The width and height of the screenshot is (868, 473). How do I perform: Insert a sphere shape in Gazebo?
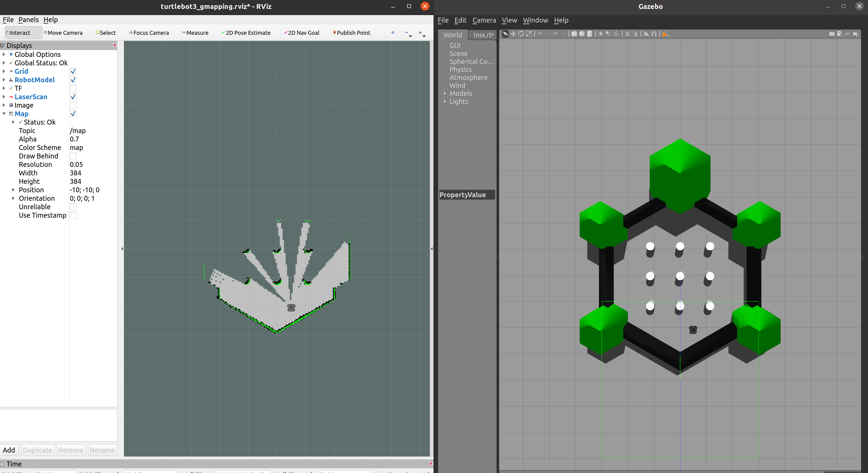coord(582,34)
